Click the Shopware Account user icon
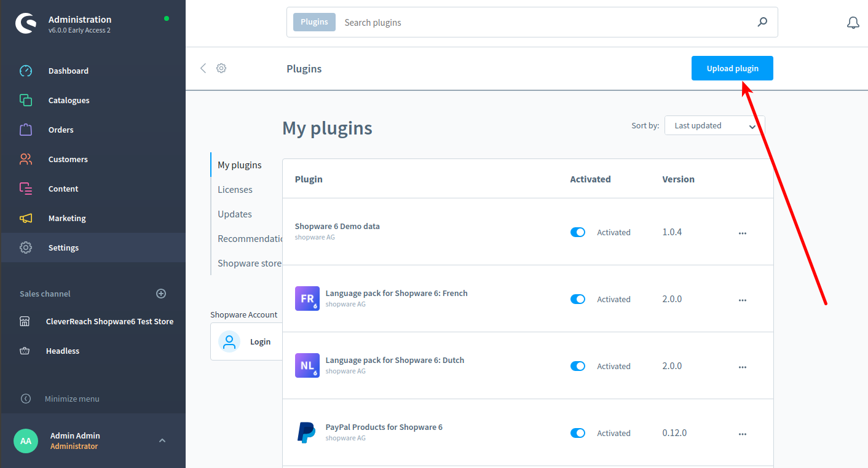This screenshot has width=868, height=468. click(229, 341)
